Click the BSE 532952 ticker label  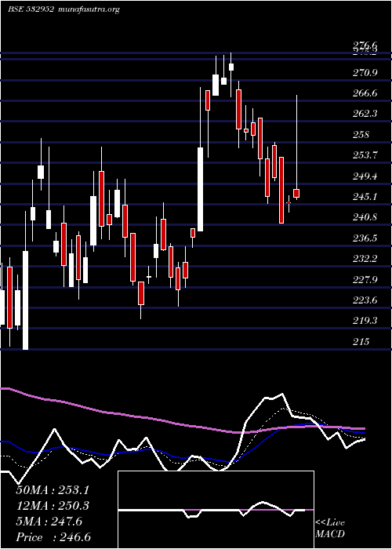pos(31,9)
